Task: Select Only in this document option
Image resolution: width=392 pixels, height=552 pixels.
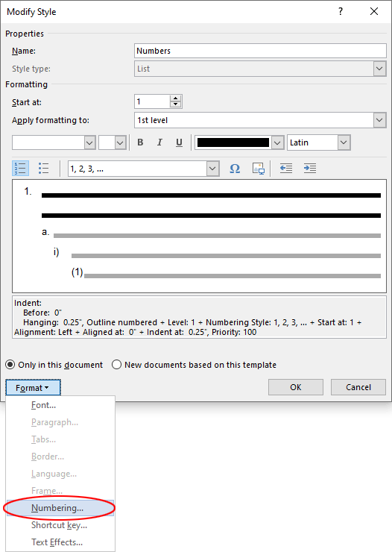Action: click(x=54, y=365)
